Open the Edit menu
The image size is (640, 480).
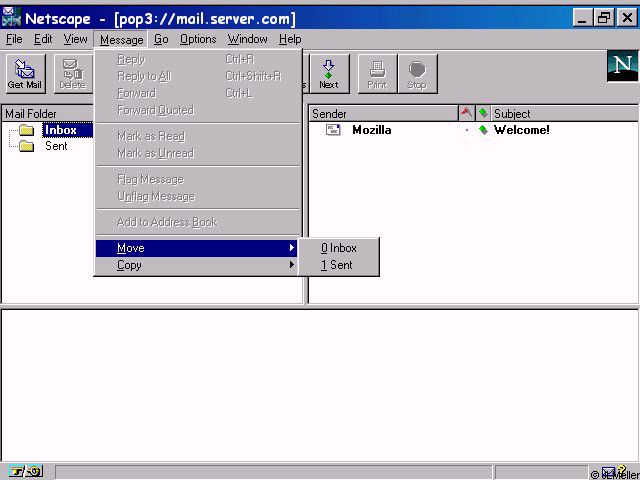point(43,39)
